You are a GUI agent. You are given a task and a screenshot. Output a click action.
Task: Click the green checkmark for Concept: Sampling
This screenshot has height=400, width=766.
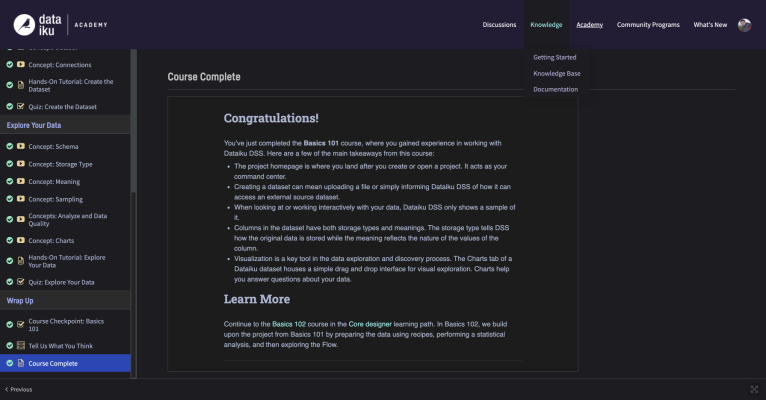[9, 199]
